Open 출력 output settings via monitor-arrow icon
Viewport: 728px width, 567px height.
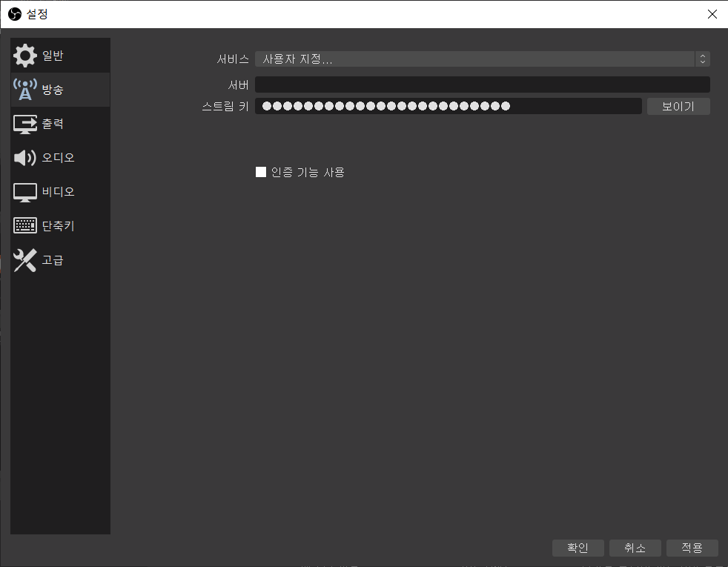click(x=24, y=123)
